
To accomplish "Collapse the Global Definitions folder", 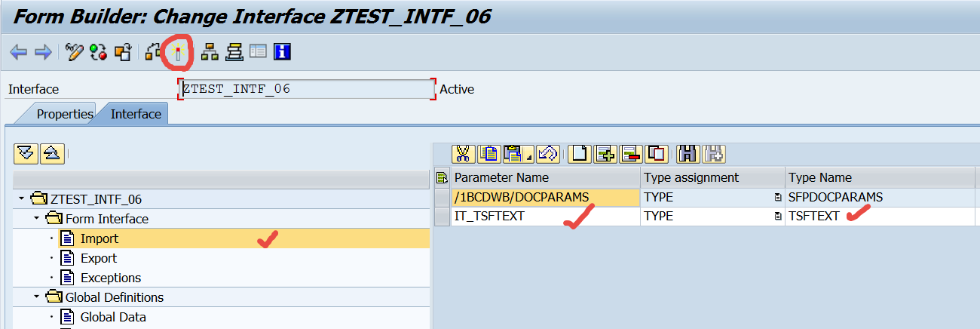I will 36,297.
